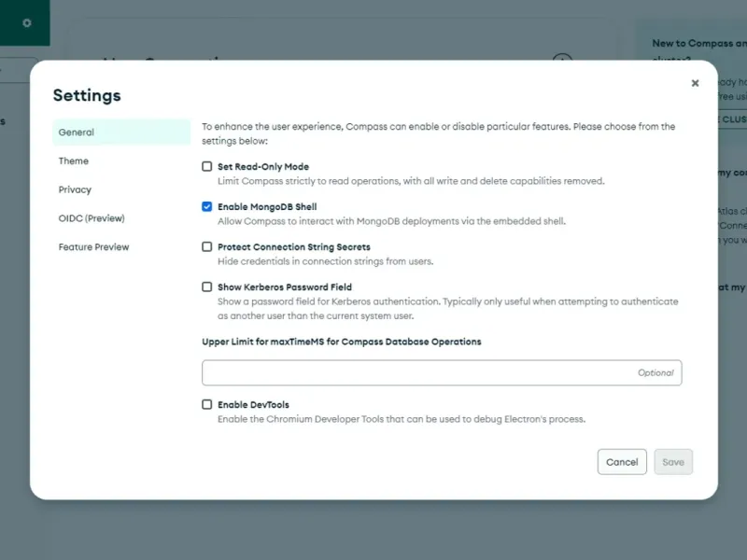Enable Set Read-Only Mode checkbox
Image resolution: width=747 pixels, height=560 pixels.
(x=207, y=167)
